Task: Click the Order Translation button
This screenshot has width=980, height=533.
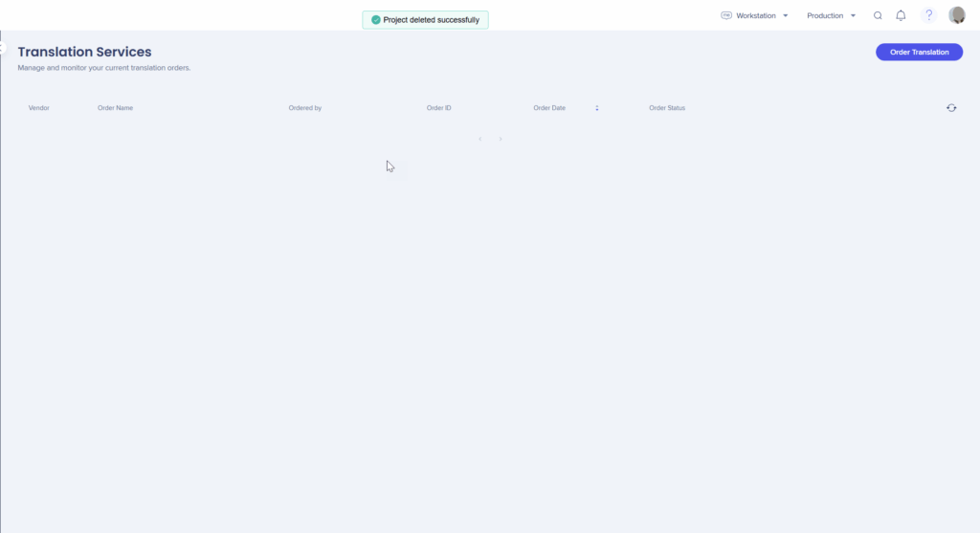Action: coord(919,53)
